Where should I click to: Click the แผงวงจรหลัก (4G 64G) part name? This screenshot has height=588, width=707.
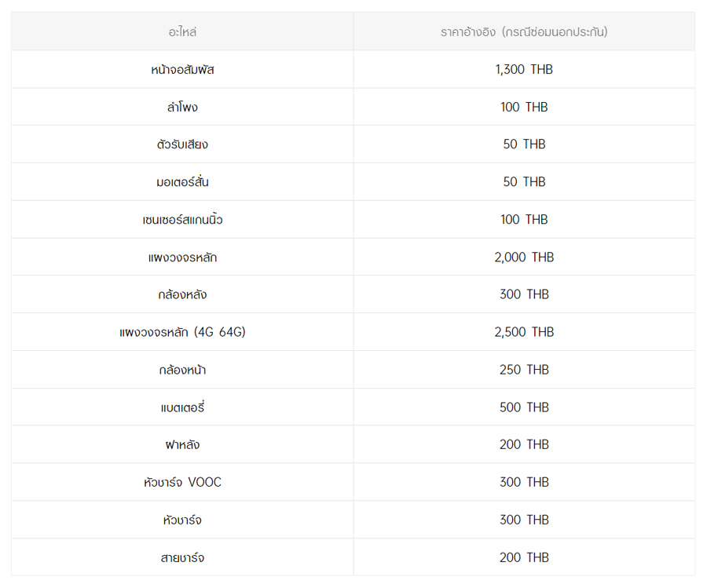(182, 332)
